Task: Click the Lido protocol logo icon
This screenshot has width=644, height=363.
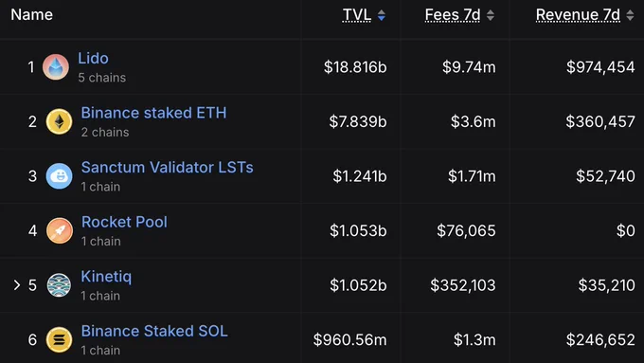Action: tap(56, 67)
